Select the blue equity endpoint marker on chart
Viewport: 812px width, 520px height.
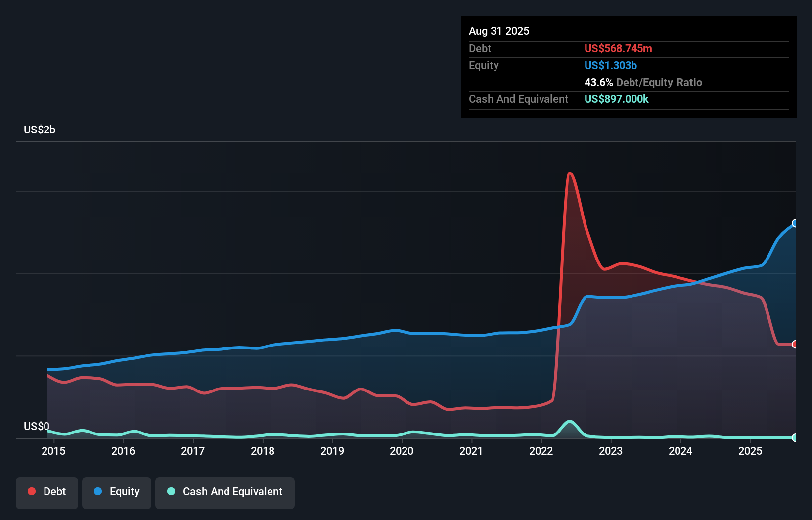coord(794,223)
